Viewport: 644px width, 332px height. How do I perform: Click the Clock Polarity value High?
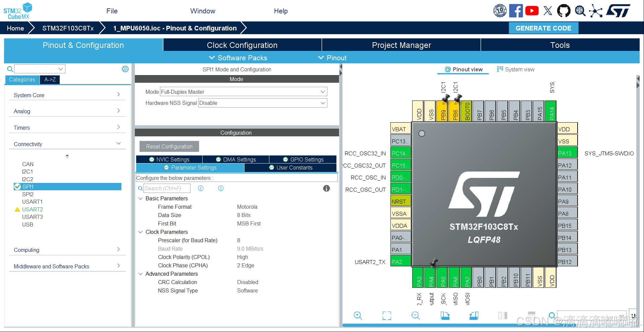click(x=243, y=257)
